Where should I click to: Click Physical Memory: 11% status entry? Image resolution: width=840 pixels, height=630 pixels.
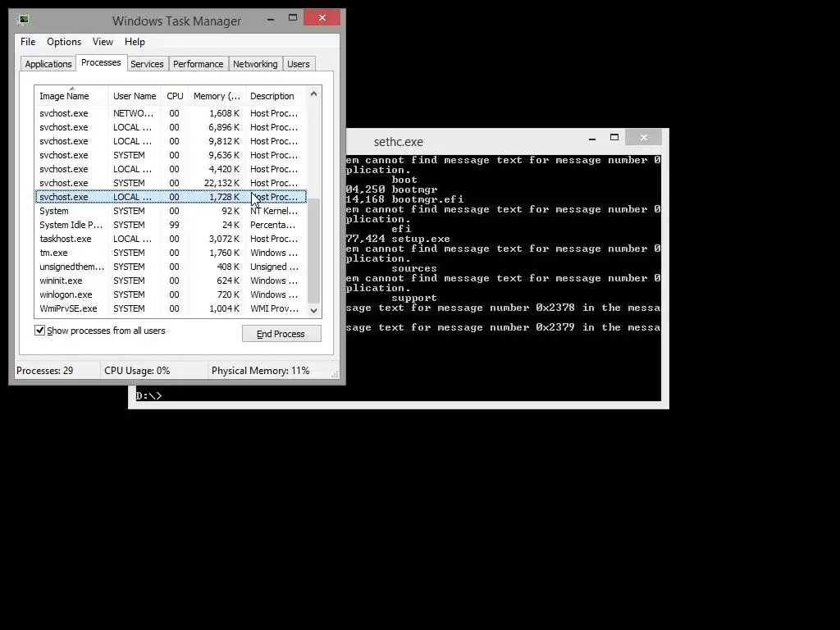pyautogui.click(x=260, y=371)
